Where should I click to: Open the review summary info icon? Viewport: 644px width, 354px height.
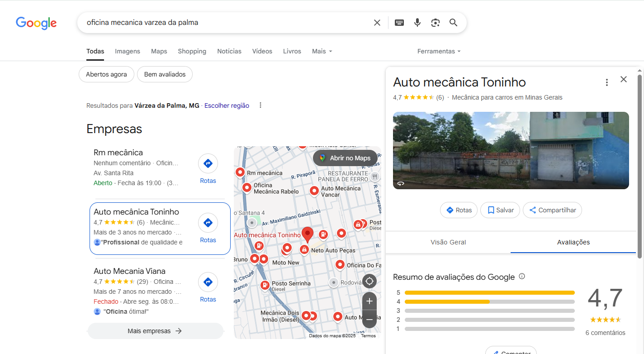click(522, 276)
